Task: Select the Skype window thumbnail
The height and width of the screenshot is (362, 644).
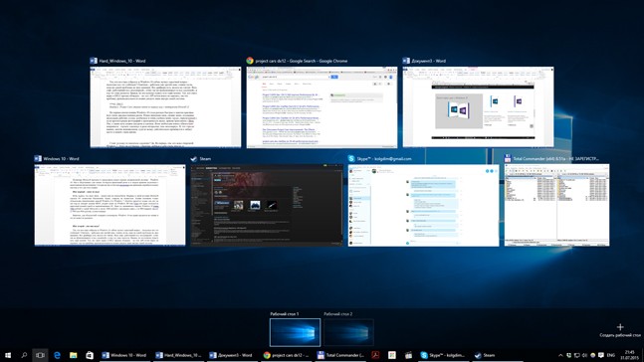Action: point(423,205)
